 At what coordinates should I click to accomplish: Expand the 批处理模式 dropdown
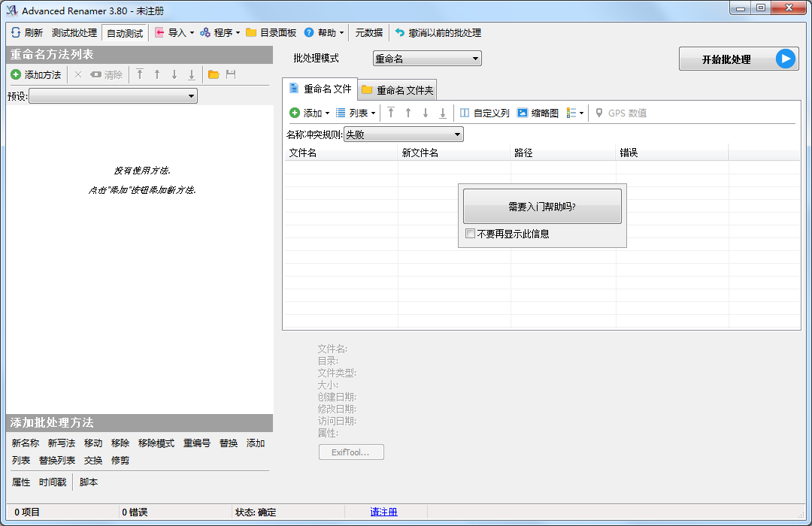(x=427, y=59)
